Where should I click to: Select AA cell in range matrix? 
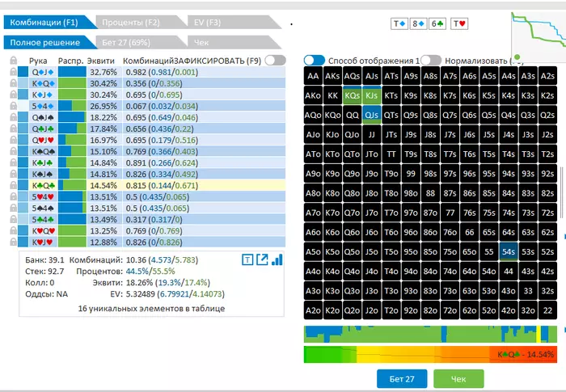pyautogui.click(x=313, y=76)
